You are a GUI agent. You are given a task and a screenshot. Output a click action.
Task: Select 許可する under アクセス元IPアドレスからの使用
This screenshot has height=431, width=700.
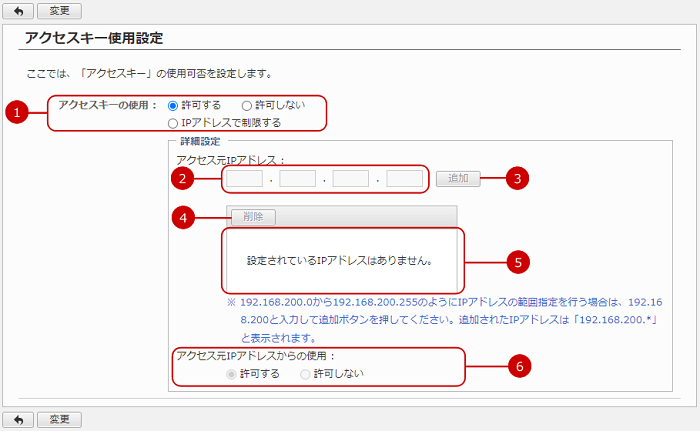coord(233,374)
